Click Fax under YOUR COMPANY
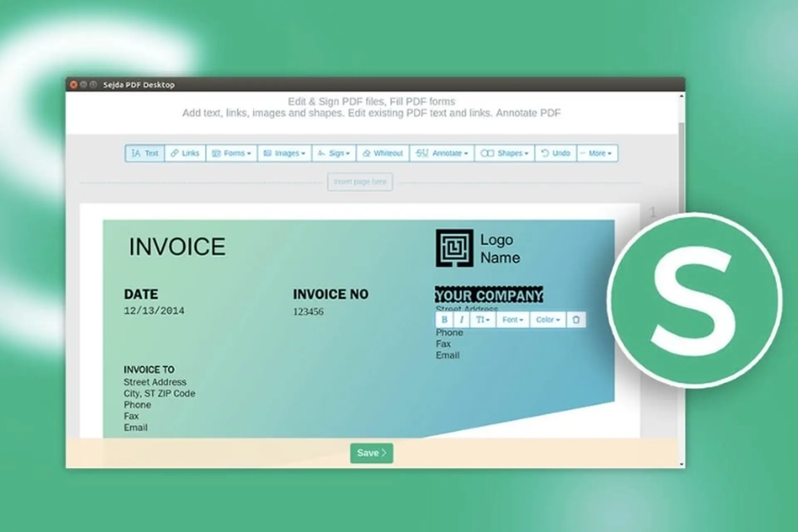This screenshot has width=798, height=532. (443, 344)
